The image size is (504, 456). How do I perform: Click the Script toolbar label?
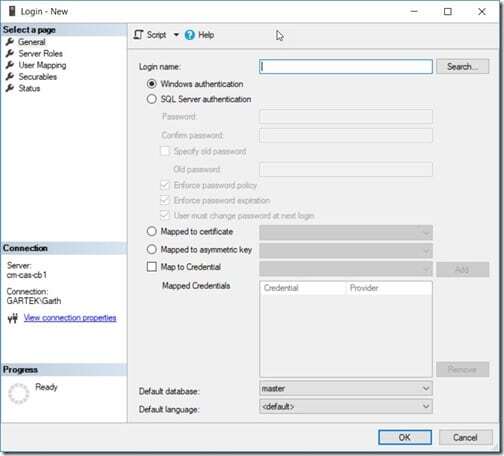click(156, 35)
